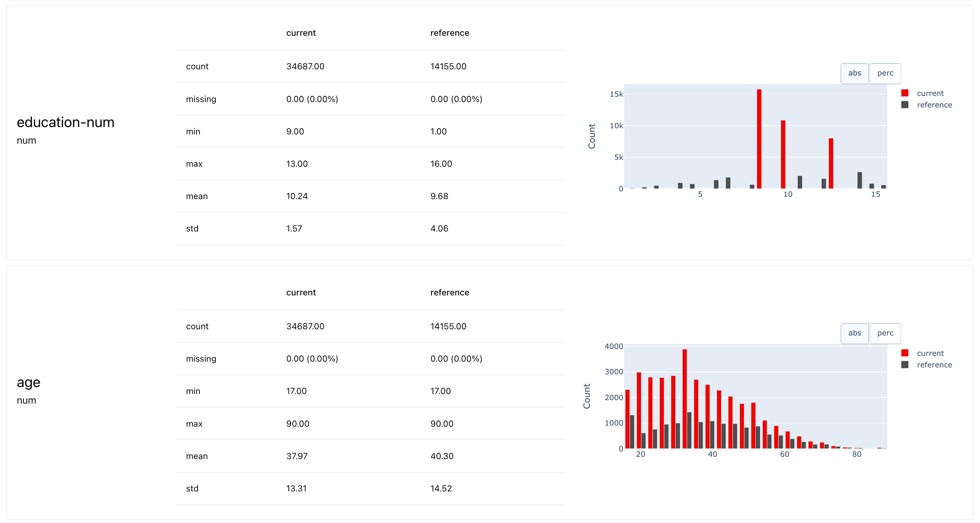Viewport: 980px width, 523px height.
Task: Switch age chart to perc mode
Action: (x=885, y=333)
